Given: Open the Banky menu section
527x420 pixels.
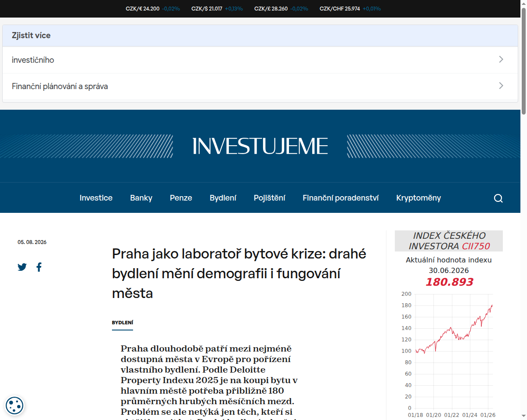Looking at the screenshot, I should 141,198.
